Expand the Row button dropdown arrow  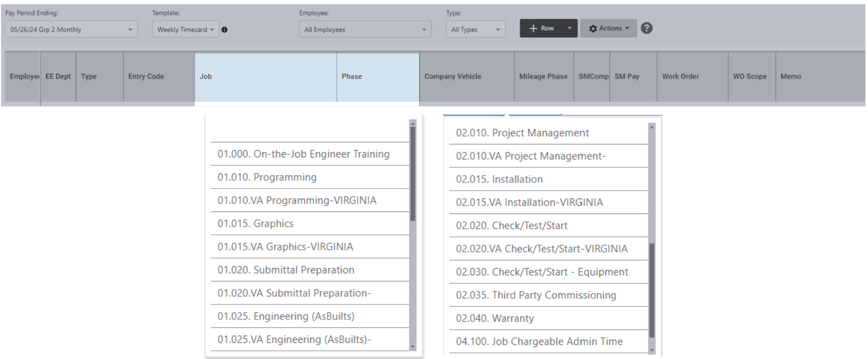pyautogui.click(x=569, y=29)
